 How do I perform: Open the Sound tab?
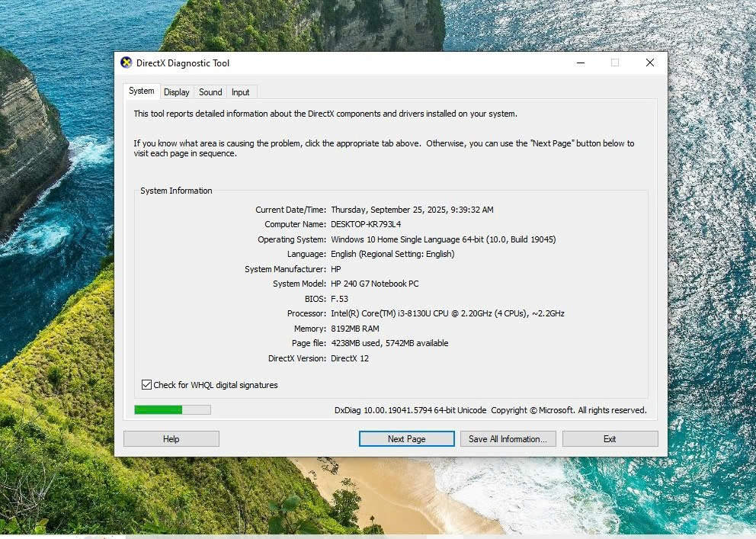(x=210, y=92)
